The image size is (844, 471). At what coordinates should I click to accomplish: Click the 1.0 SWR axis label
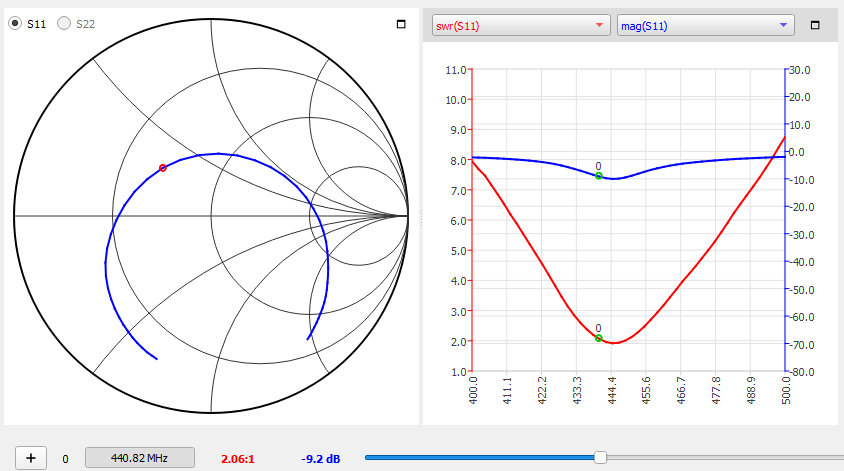click(x=459, y=372)
